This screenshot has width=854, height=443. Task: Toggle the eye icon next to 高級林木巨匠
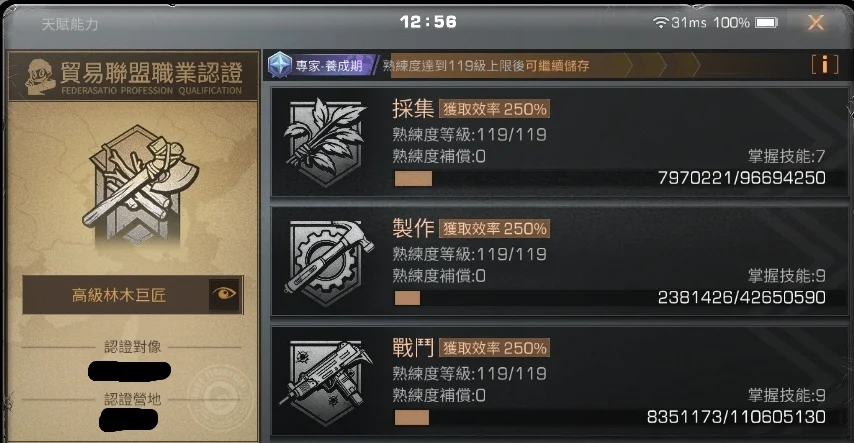(x=224, y=294)
